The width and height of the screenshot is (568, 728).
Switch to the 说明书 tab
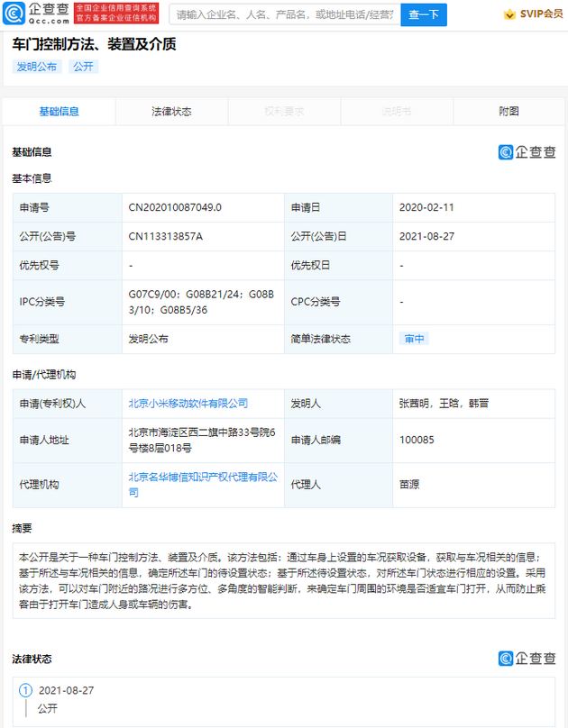pyautogui.click(x=397, y=112)
